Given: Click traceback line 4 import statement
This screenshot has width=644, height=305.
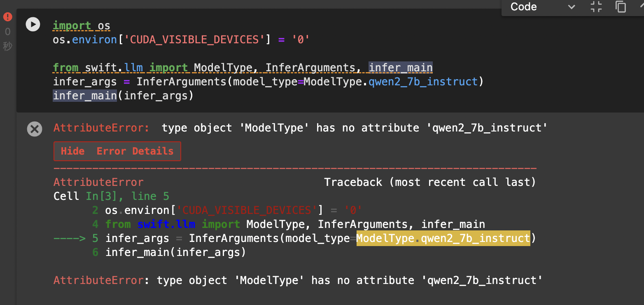Looking at the screenshot, I should [295, 224].
